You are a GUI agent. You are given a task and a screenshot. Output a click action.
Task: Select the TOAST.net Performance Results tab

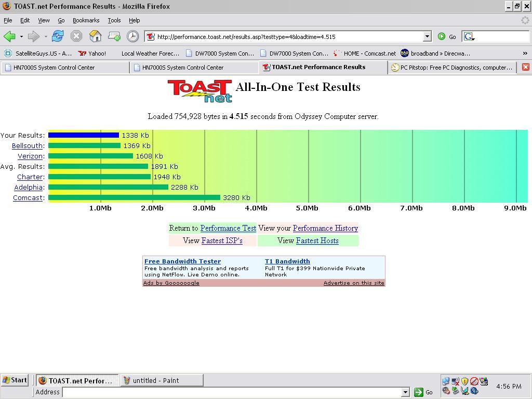[323, 67]
